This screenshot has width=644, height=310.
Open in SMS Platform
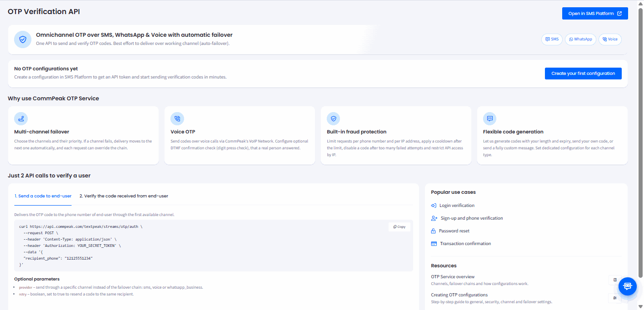595,14
